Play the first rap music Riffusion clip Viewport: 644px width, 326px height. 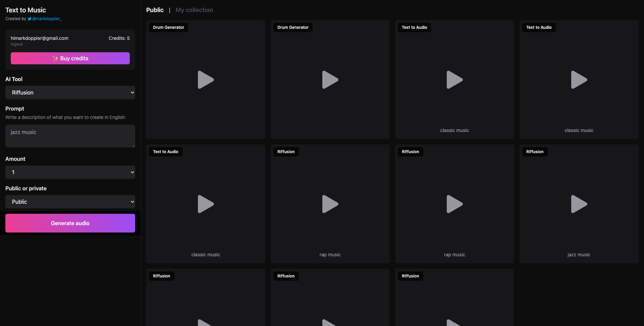(330, 204)
